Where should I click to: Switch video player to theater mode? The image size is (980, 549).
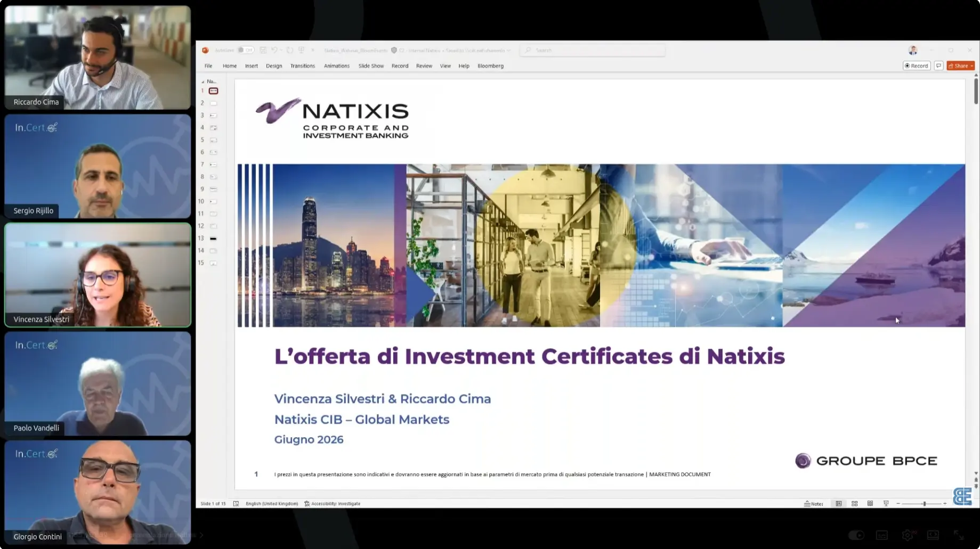click(x=933, y=535)
